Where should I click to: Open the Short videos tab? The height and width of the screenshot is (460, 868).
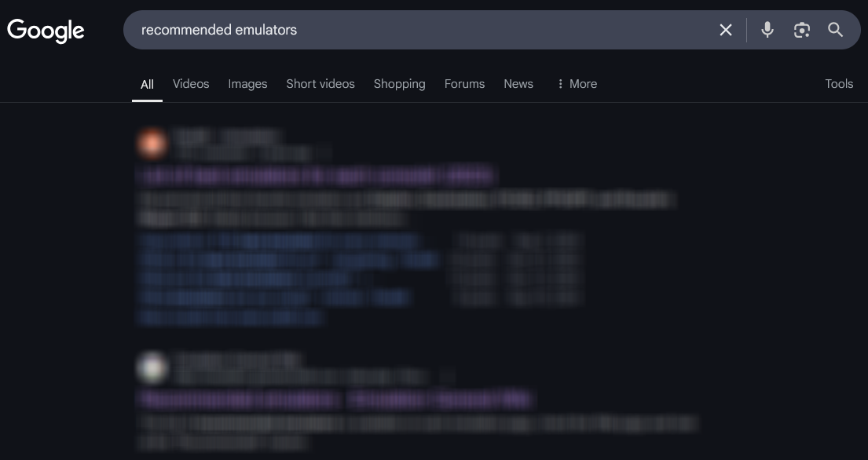320,84
